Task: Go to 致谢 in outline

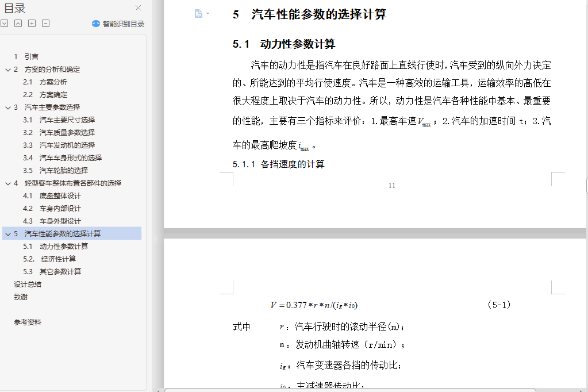Action: (x=21, y=297)
